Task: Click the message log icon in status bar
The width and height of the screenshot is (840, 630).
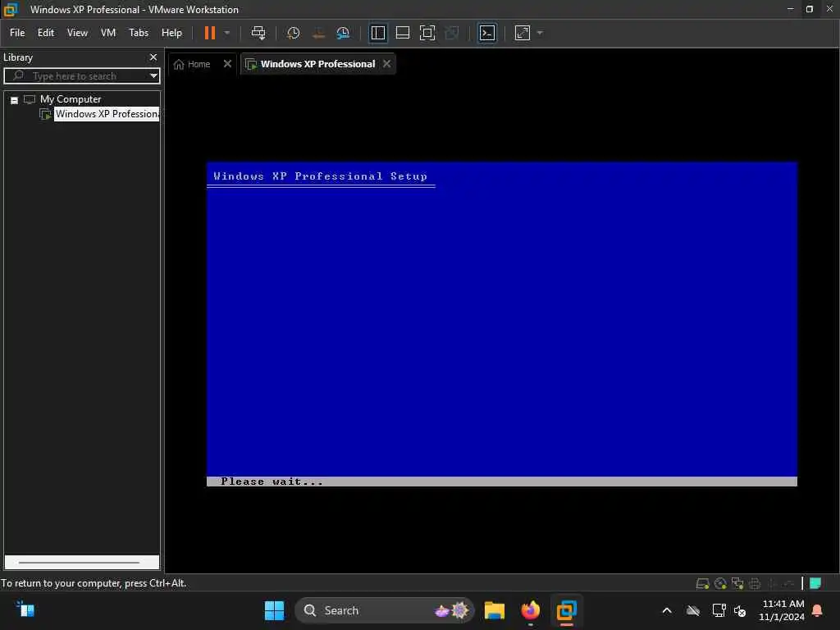Action: click(815, 583)
